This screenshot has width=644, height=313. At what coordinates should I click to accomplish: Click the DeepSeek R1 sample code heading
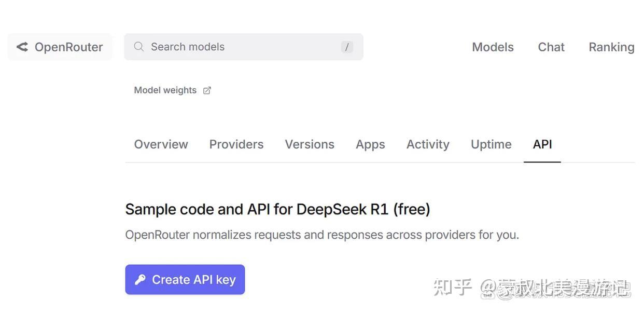(278, 208)
